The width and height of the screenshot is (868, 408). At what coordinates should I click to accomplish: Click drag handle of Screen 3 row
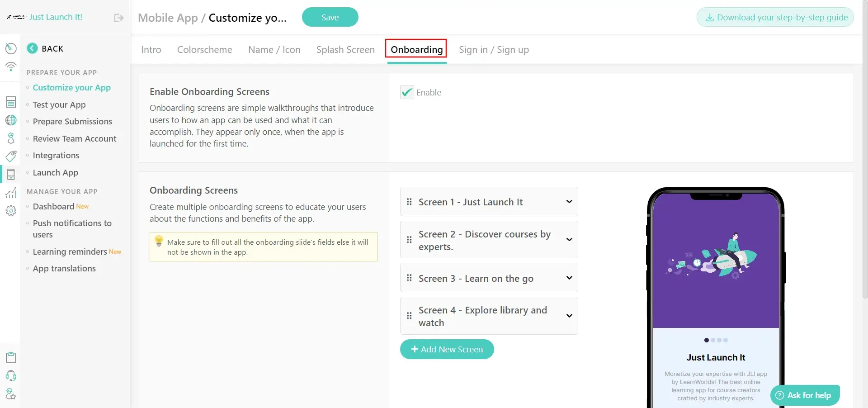tap(409, 278)
